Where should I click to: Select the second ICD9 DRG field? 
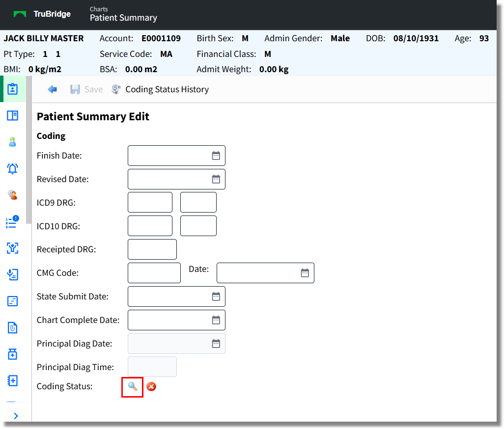(x=198, y=202)
